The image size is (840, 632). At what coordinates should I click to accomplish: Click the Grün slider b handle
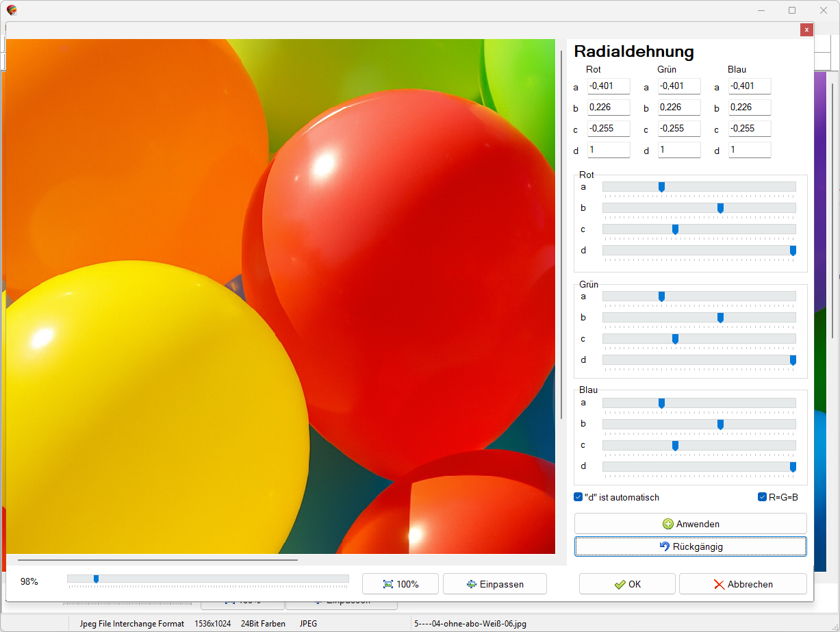[720, 318]
